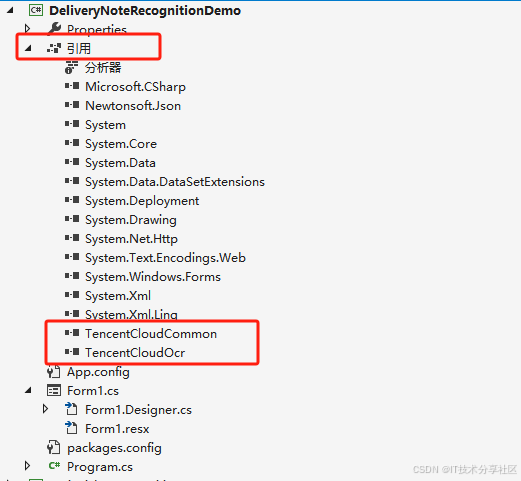Expand the Properties node arrow
Screen dimensions: 521x481
point(27,29)
